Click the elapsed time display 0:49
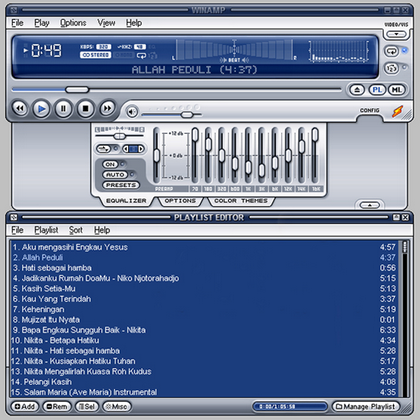Screen dimensions: 420x420 click(47, 51)
